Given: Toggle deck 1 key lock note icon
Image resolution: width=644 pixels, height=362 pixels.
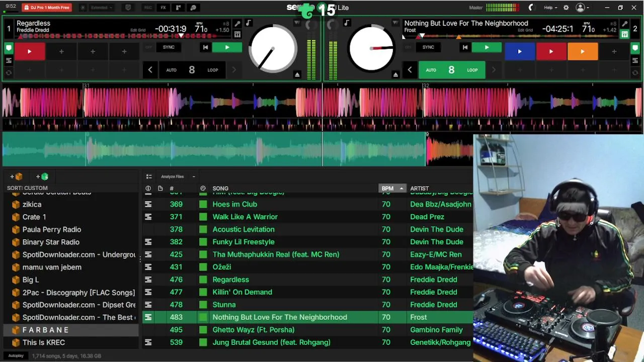Looking at the screenshot, I should (248, 23).
